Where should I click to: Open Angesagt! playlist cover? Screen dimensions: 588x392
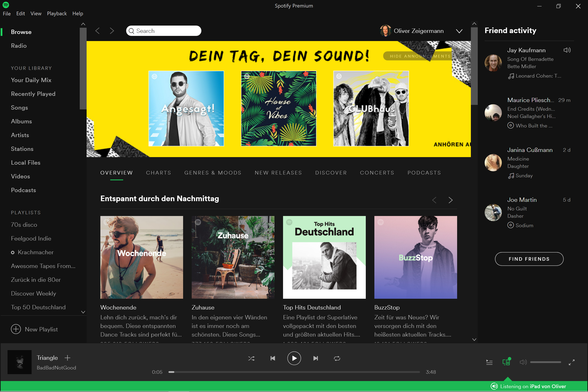[186, 109]
